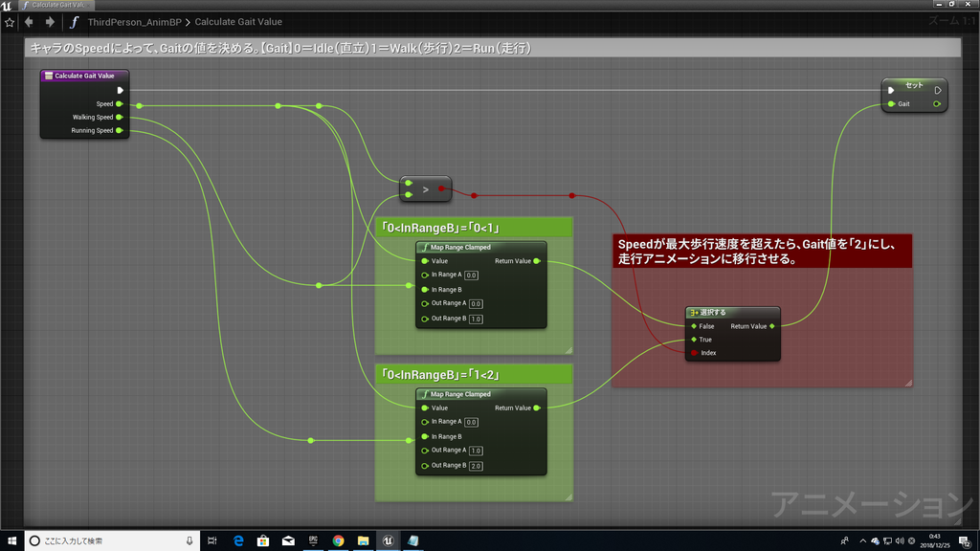Click the Walking Speed output pin

(120, 117)
